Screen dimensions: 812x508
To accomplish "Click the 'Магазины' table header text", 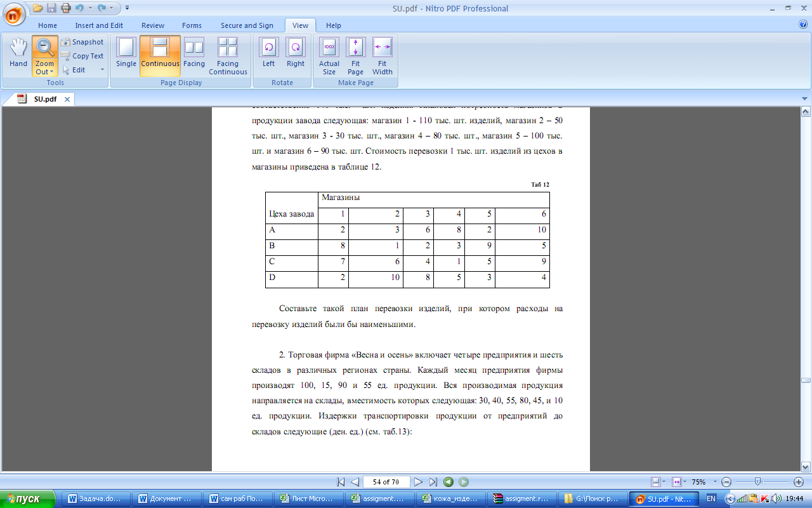I will (341, 197).
